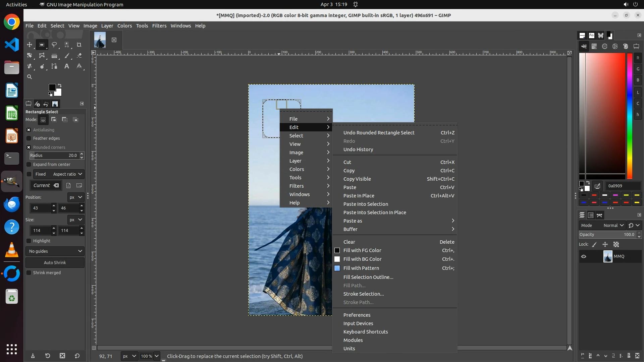
Task: Select the Eraser tool
Action: (x=79, y=56)
